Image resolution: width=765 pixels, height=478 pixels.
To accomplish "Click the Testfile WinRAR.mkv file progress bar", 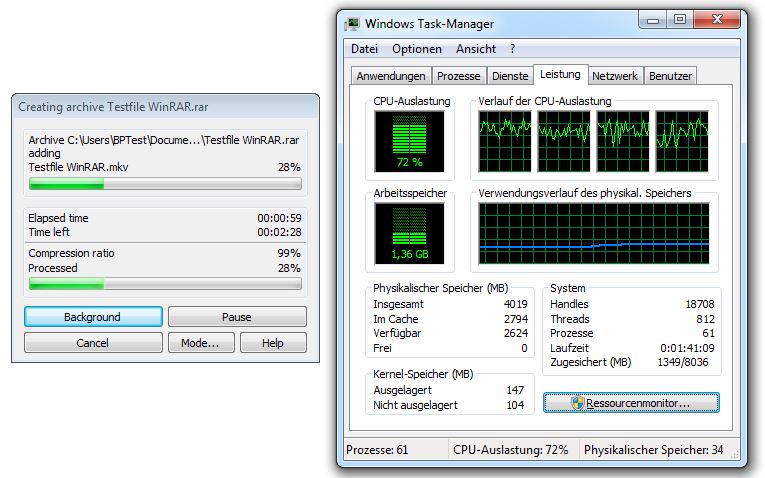I will point(165,184).
